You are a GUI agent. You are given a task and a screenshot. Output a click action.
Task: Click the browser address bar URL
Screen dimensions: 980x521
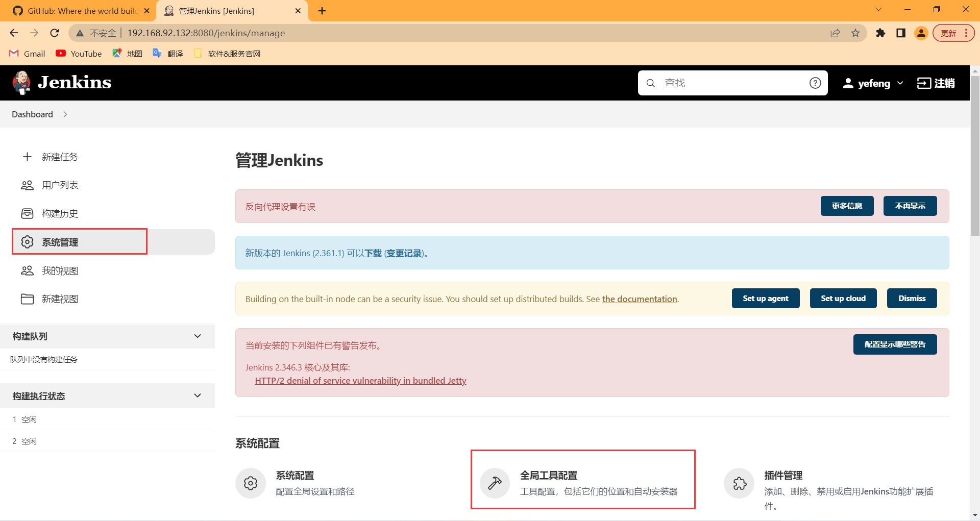[x=206, y=33]
